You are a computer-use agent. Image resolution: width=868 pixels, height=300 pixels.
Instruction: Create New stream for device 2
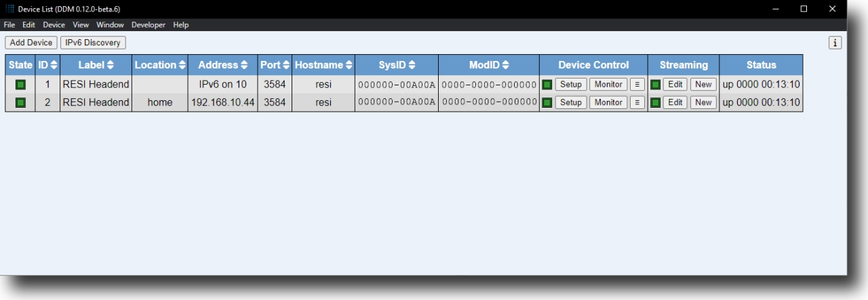(x=703, y=102)
